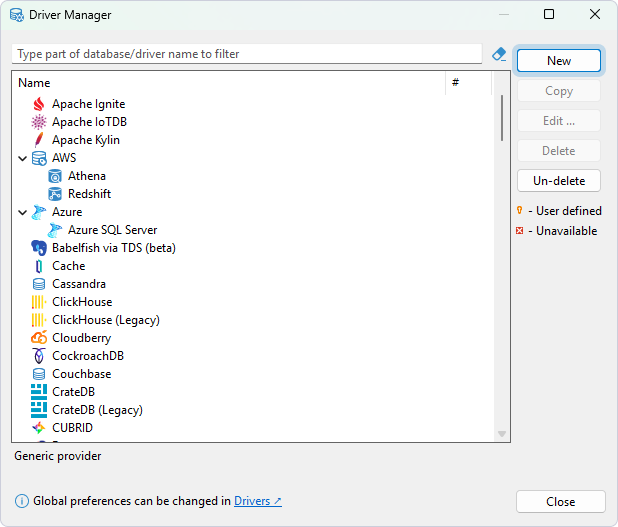
Task: Close the Driver Manager dialog
Action: pyautogui.click(x=560, y=501)
